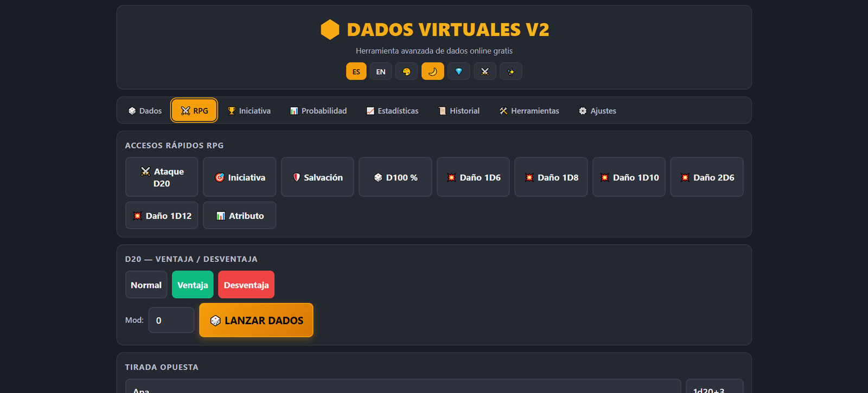The width and height of the screenshot is (868, 393).
Task: Switch language to EN
Action: click(381, 72)
